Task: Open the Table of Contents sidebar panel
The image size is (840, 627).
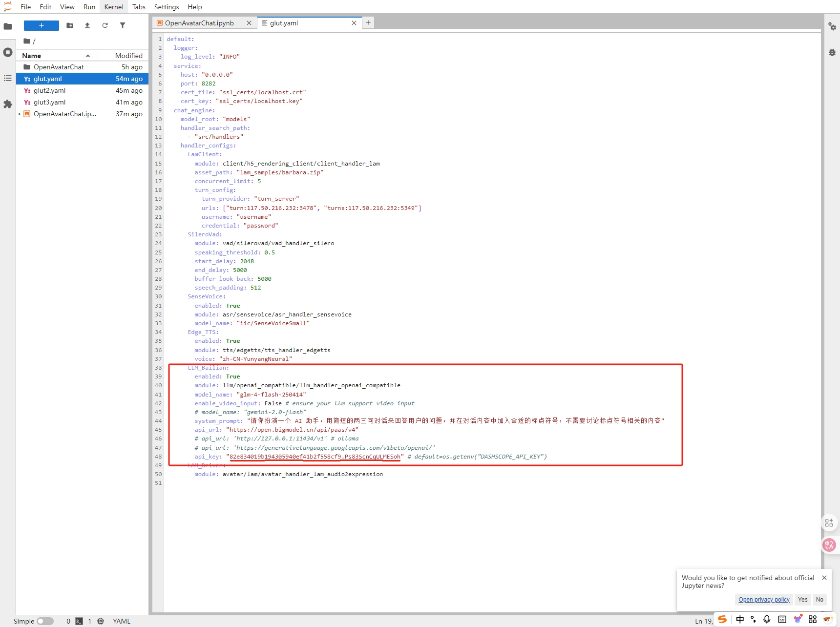Action: [x=8, y=78]
